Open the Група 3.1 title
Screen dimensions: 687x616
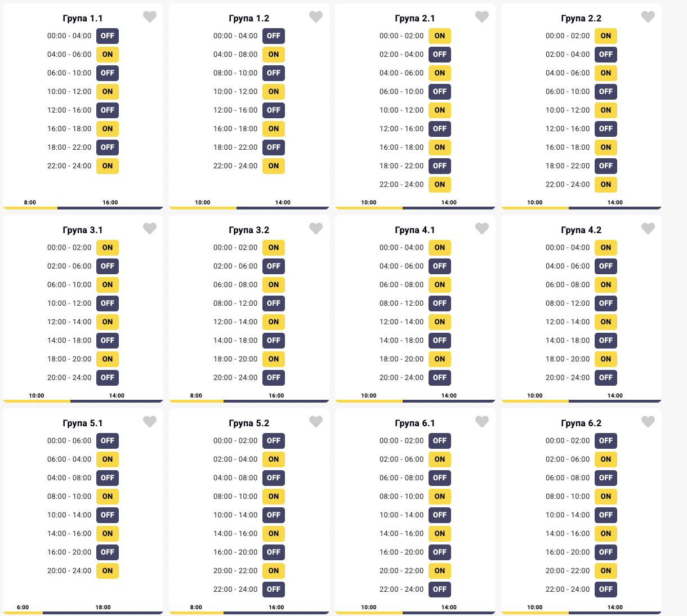pos(83,230)
